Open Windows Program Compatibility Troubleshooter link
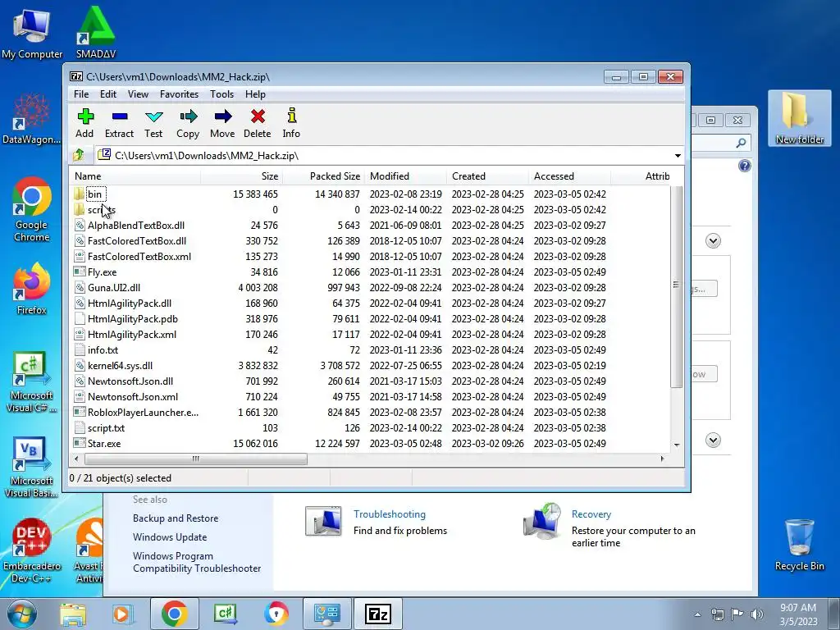Image resolution: width=840 pixels, height=630 pixels. (x=197, y=562)
